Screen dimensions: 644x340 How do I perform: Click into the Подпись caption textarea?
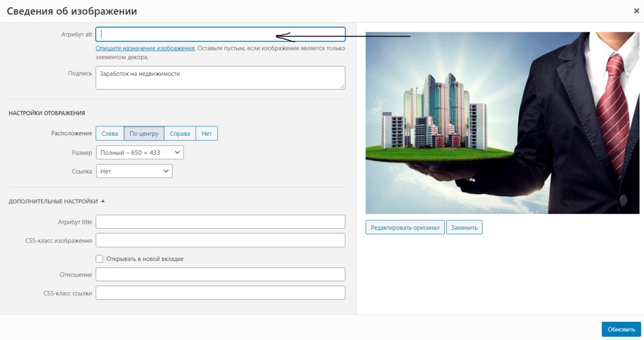[x=220, y=78]
